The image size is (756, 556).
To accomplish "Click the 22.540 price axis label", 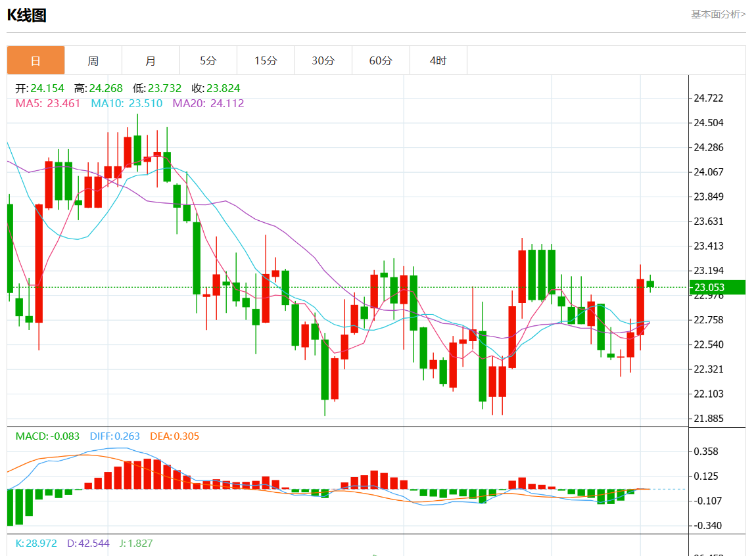I will coord(708,344).
